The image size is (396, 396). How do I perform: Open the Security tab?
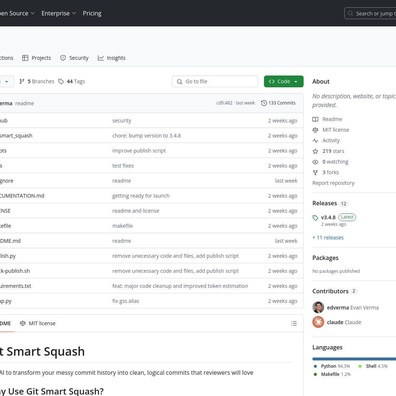tap(74, 58)
